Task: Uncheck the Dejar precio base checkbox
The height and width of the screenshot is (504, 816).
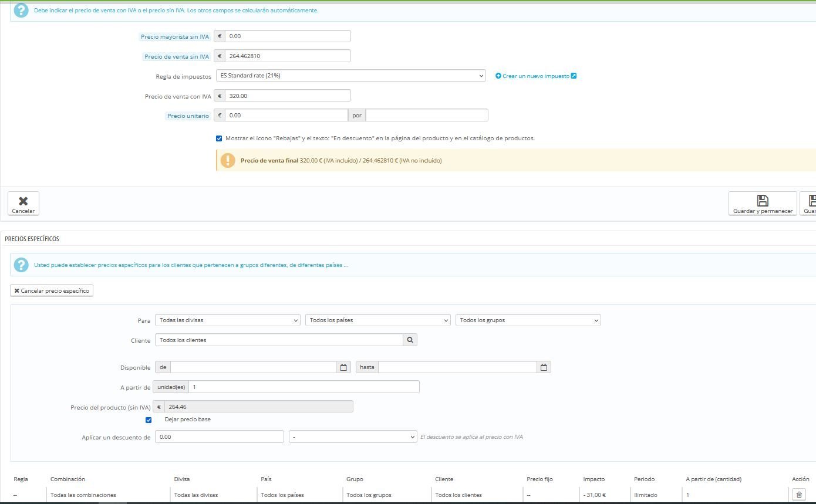Action: pyautogui.click(x=149, y=420)
